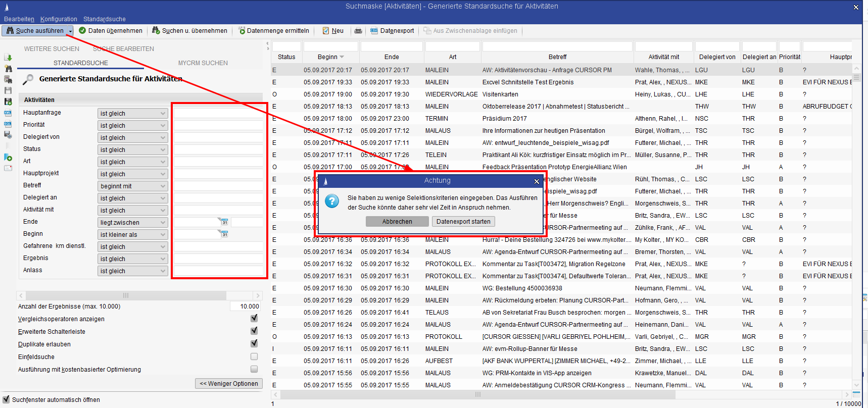This screenshot has height=408, width=868.
Task: Click the Daten übernehmen green checkmark icon
Action: (x=82, y=31)
